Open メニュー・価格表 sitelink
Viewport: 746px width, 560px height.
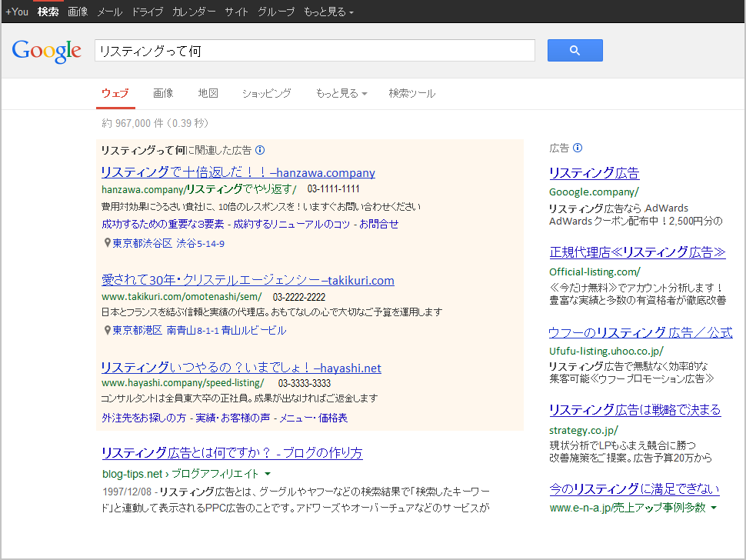click(x=313, y=418)
